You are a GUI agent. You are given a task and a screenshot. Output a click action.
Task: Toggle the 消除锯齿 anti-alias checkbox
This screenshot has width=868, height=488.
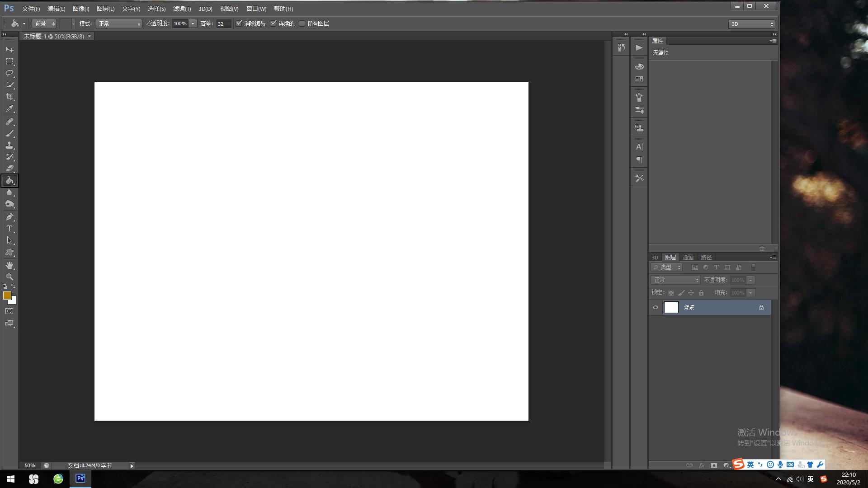tap(239, 23)
